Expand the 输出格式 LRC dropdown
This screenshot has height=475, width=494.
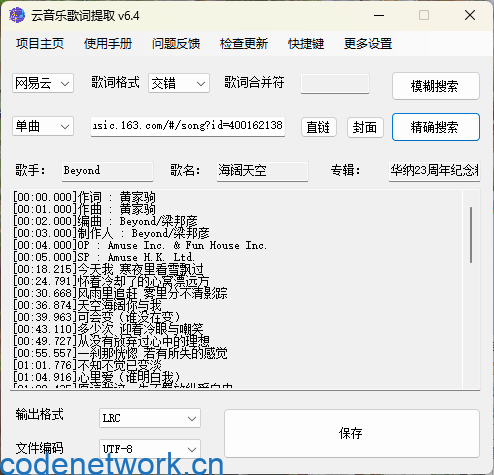click(x=150, y=418)
